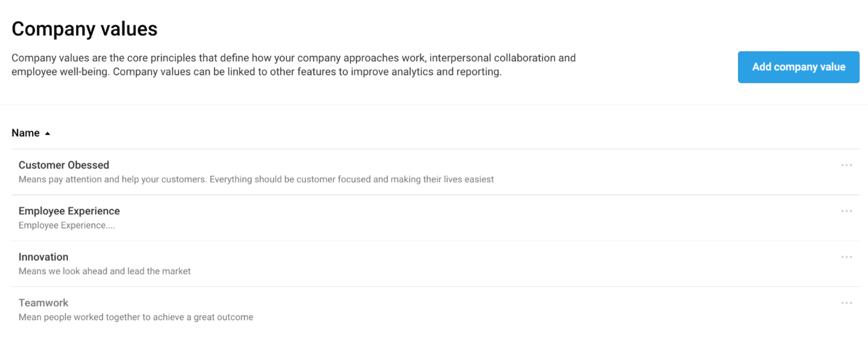Select the Innovation value title
This screenshot has height=343, width=868.
pyautogui.click(x=43, y=257)
